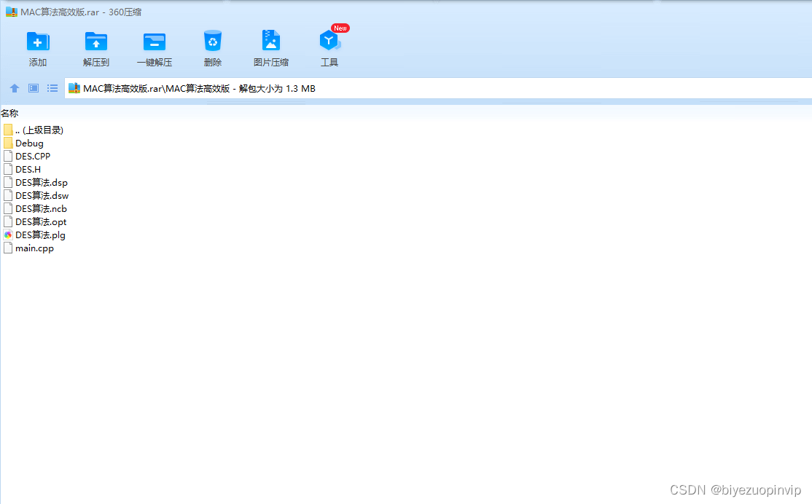Screen dimensions: 812x504
Task: Click the file icon of DES算法.dsw
Action: coord(8,196)
